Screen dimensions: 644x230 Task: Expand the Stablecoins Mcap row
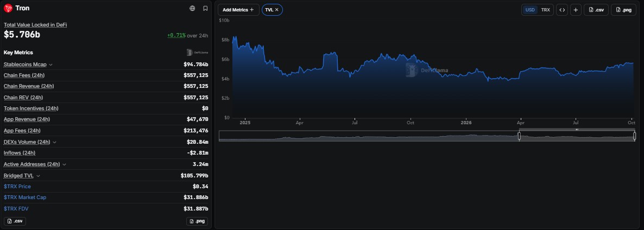[50, 65]
